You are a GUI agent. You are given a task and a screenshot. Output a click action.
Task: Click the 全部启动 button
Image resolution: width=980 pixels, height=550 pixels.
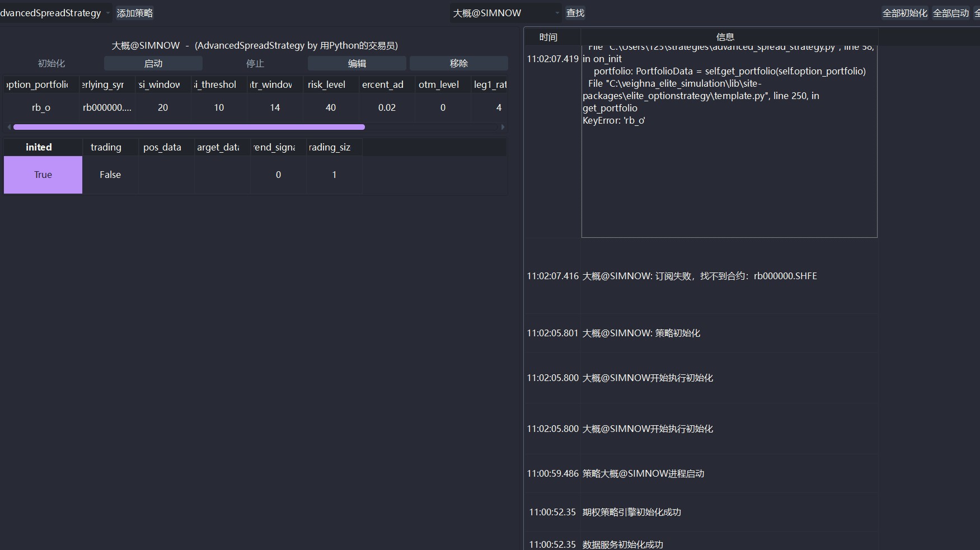tap(950, 13)
